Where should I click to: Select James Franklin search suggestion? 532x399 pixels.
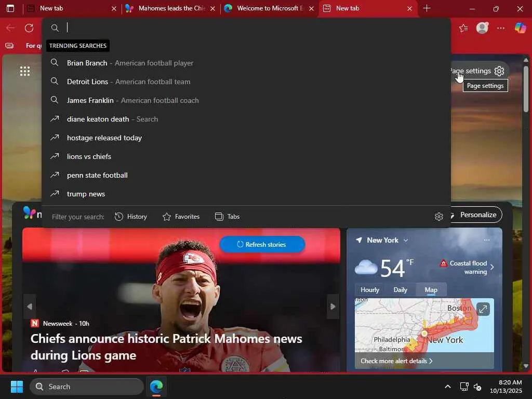[246, 100]
